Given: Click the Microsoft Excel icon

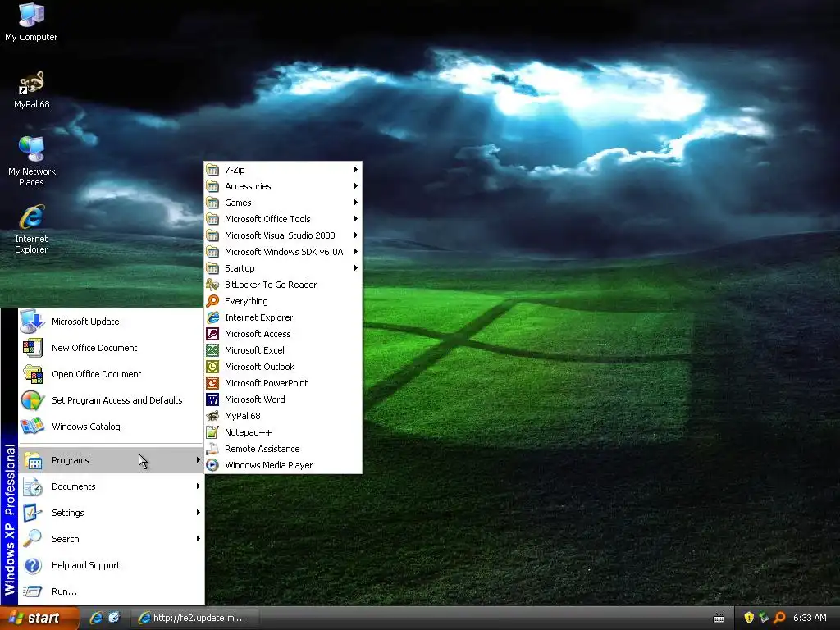Looking at the screenshot, I should 212,350.
